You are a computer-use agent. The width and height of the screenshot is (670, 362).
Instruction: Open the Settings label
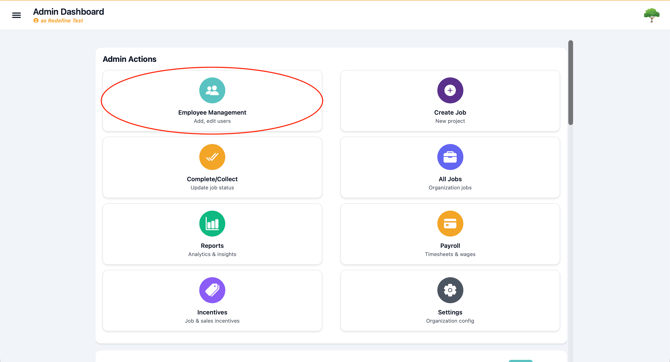pyautogui.click(x=450, y=312)
